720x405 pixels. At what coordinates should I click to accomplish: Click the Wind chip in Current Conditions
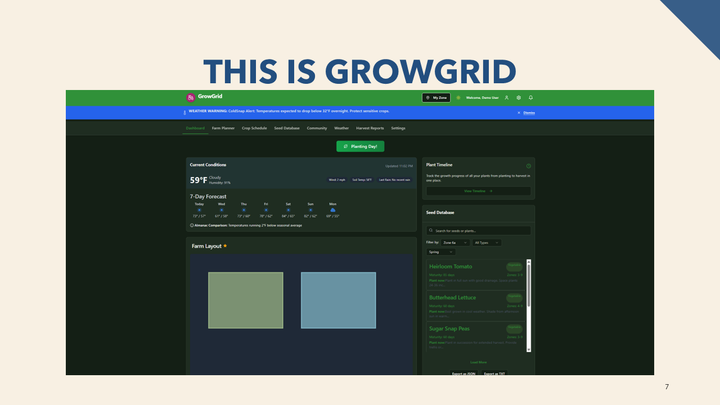point(337,180)
